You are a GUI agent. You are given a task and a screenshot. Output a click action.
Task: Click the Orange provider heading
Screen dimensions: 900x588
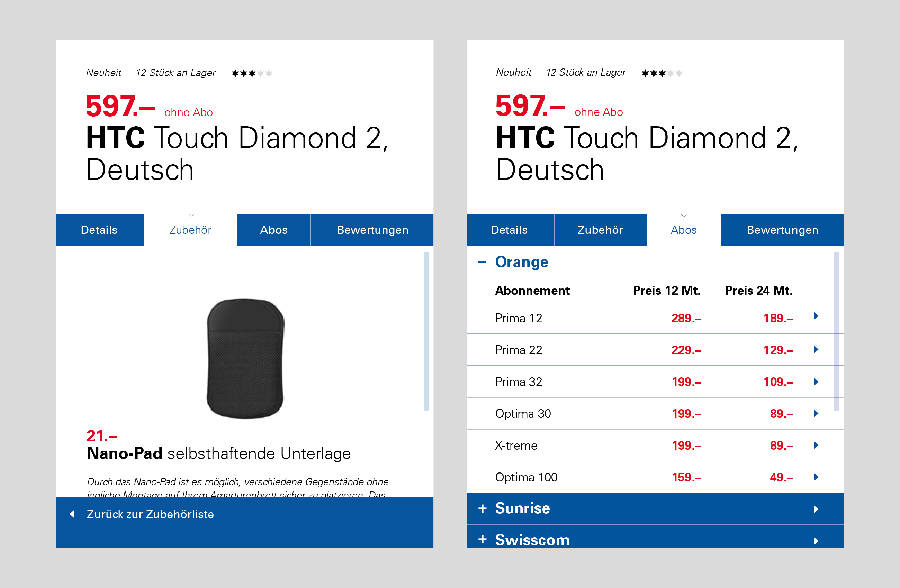[521, 262]
